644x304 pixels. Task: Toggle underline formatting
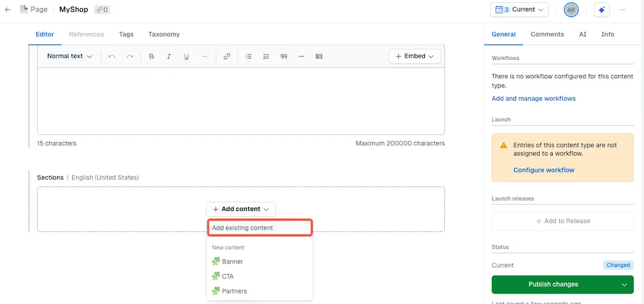[x=186, y=56]
